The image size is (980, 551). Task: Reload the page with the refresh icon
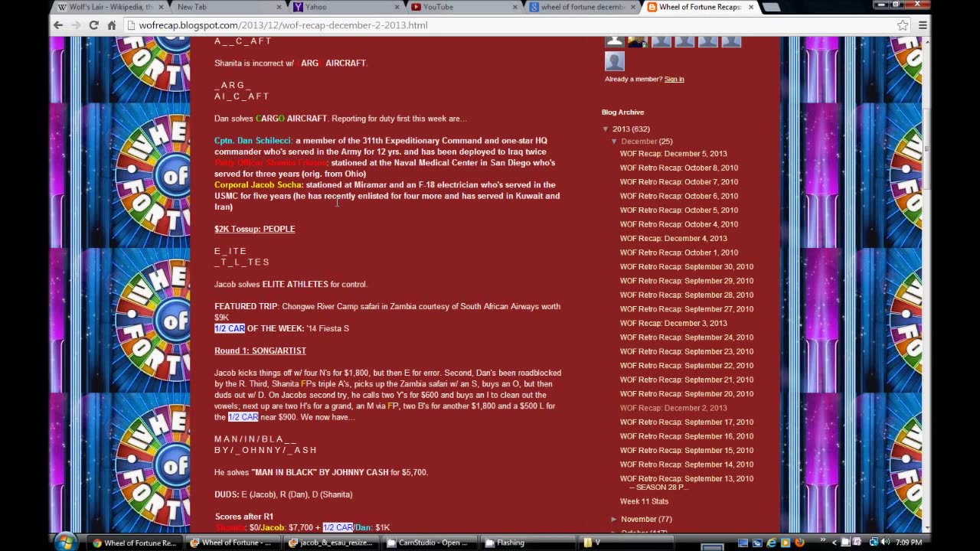[x=93, y=25]
